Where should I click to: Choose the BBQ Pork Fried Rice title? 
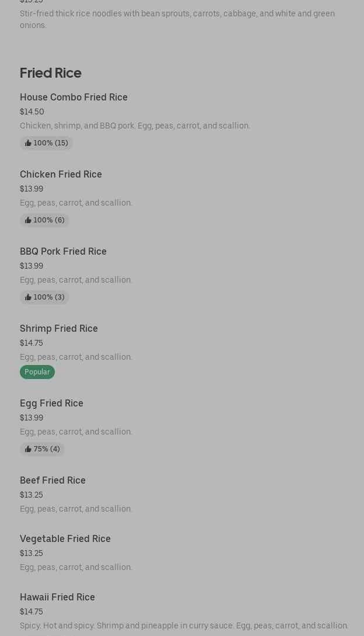(63, 251)
